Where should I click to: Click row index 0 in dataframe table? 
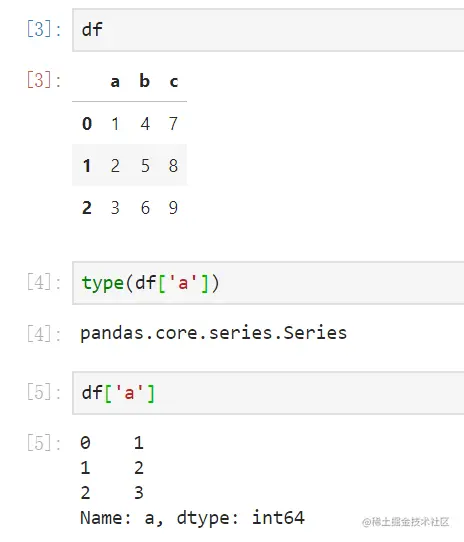(87, 123)
